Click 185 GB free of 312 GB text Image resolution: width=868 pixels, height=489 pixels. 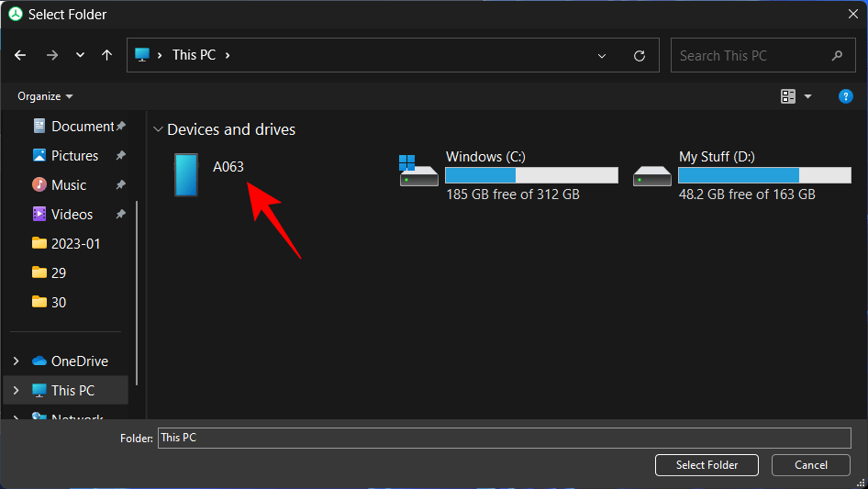point(513,194)
